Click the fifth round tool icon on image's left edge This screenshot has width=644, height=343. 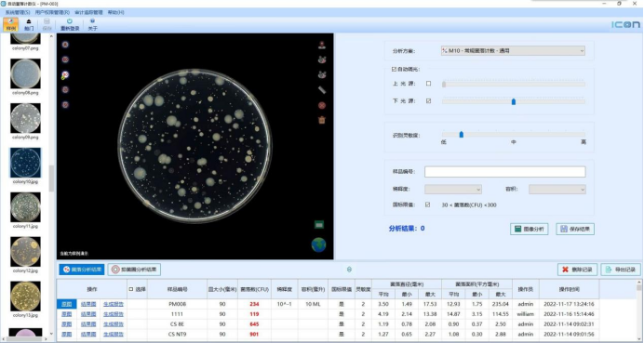point(65,105)
